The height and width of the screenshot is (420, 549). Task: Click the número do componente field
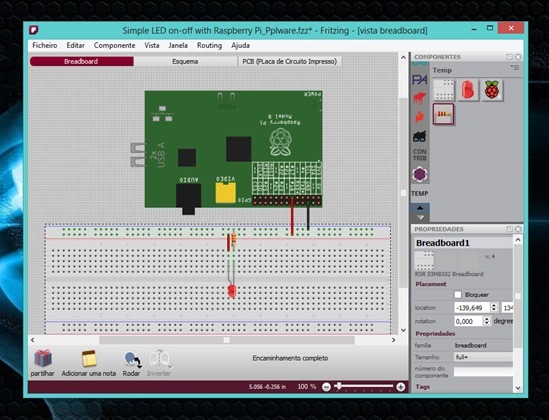[x=483, y=371]
